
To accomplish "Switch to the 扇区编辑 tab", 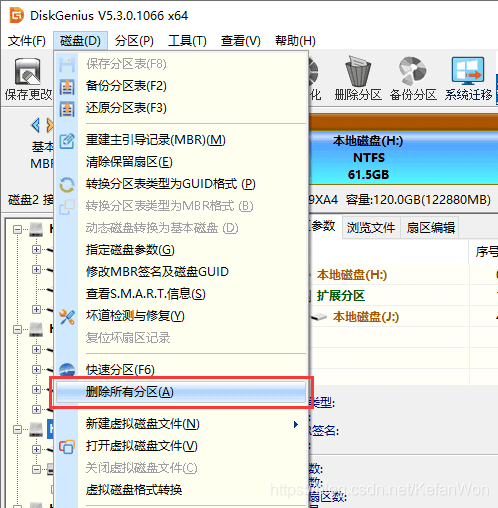I will 430,228.
